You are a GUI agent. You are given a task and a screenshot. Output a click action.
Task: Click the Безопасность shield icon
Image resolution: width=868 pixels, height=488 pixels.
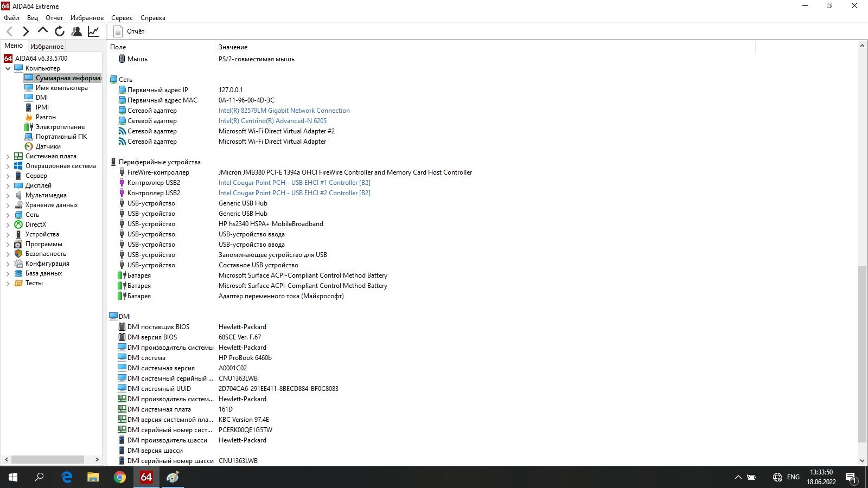pos(18,254)
